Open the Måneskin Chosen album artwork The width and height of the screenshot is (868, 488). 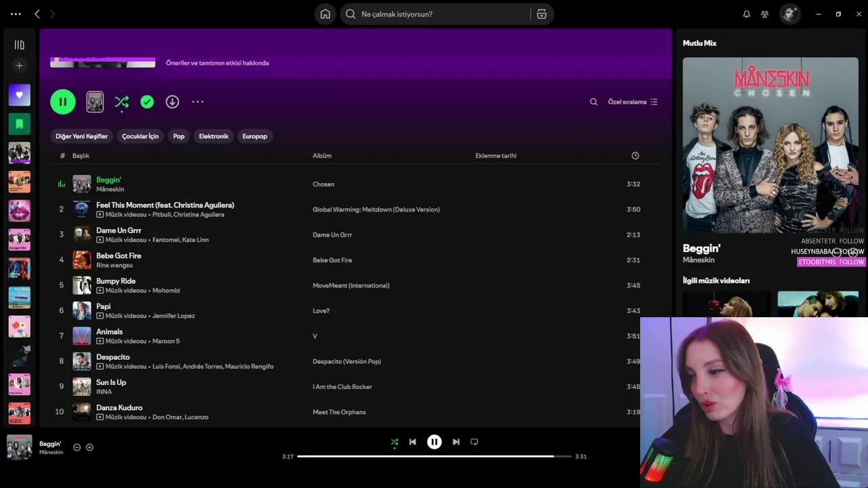click(770, 145)
